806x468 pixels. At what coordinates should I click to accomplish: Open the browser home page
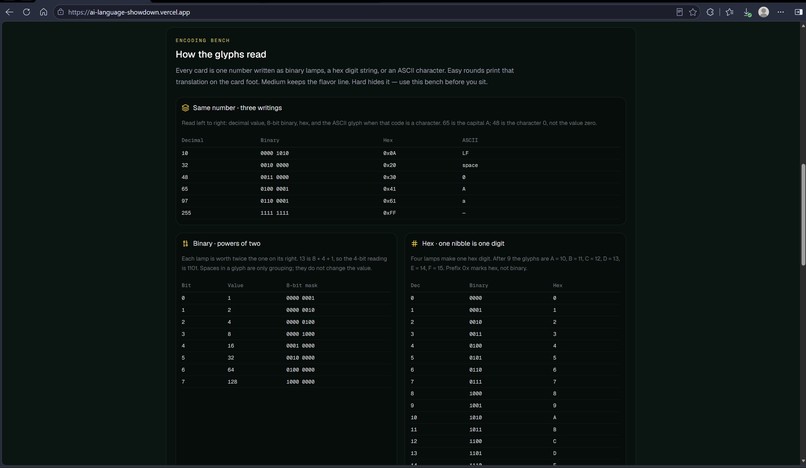44,12
